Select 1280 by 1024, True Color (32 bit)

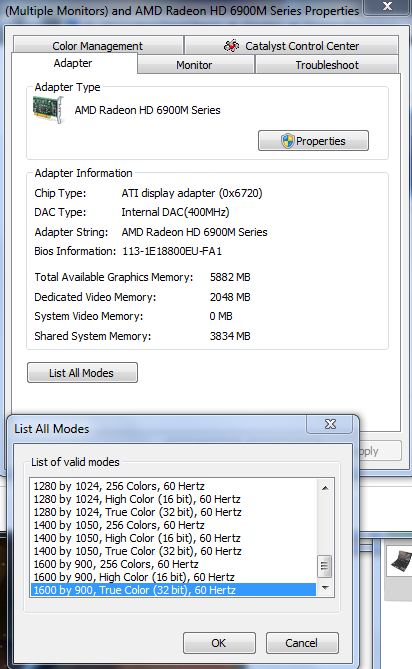point(173,512)
